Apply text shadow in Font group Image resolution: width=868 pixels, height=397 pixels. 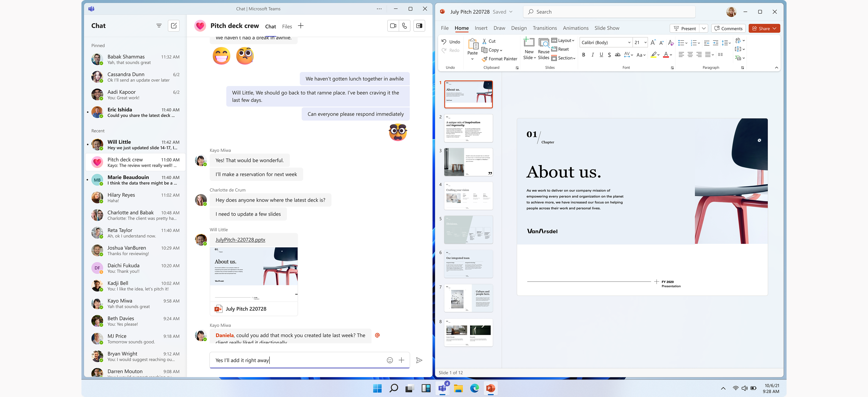pyautogui.click(x=609, y=55)
